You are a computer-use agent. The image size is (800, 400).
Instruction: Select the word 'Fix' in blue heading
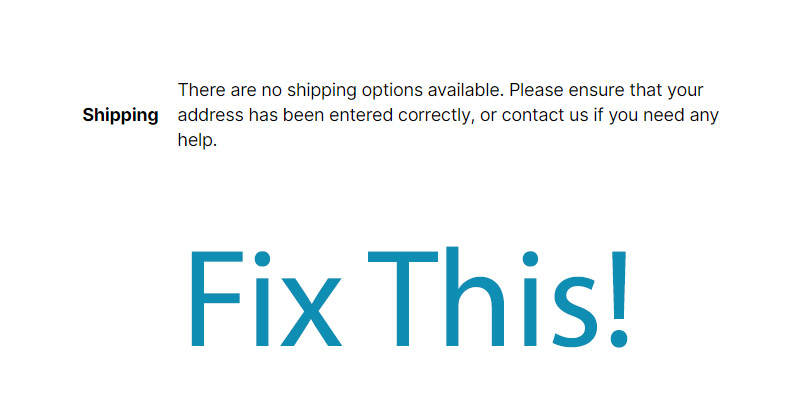266,299
